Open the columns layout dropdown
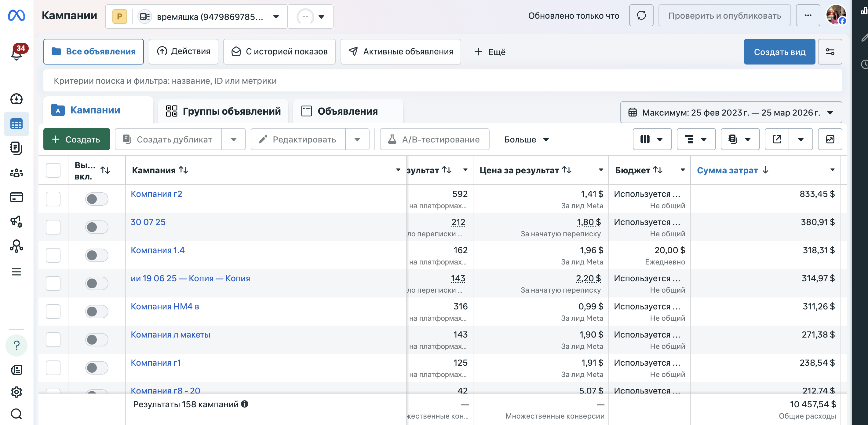The height and width of the screenshot is (425, 868). point(652,139)
